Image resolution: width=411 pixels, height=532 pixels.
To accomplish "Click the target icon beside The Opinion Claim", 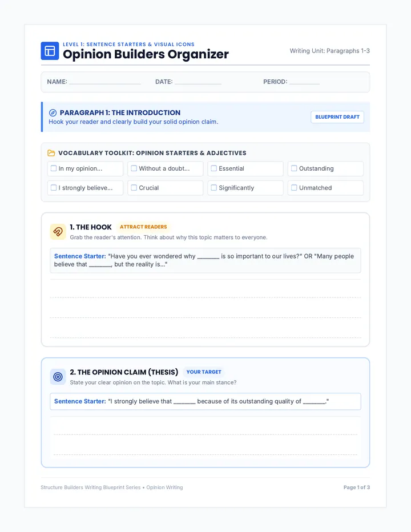I will pyautogui.click(x=58, y=377).
